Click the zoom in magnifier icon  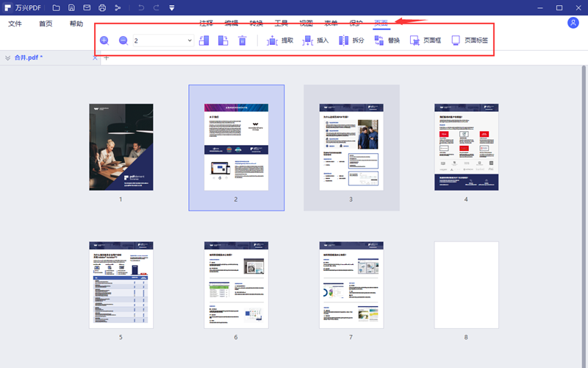104,40
